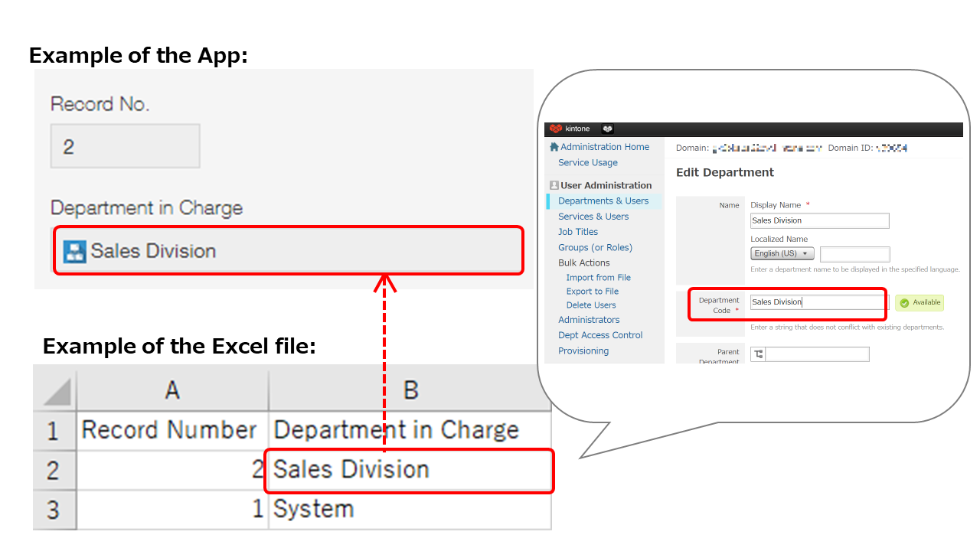This screenshot has width=980, height=551.
Task: Open Provisioning in sidebar
Action: pyautogui.click(x=583, y=350)
